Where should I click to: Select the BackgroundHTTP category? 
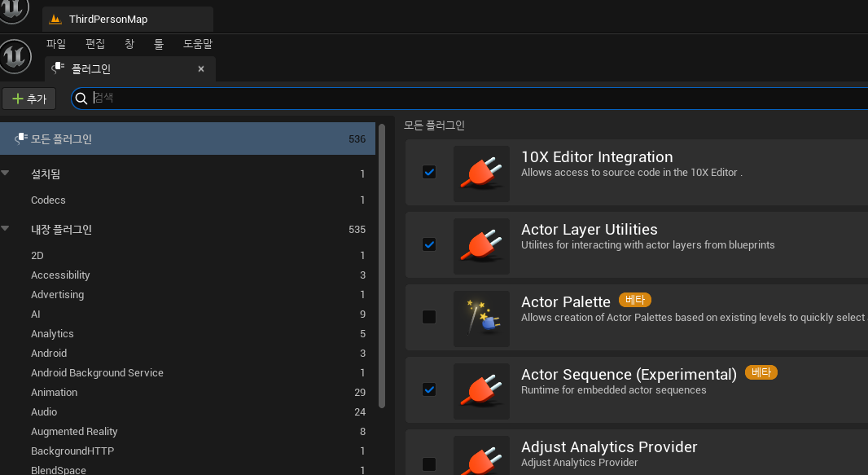pyautogui.click(x=187, y=451)
